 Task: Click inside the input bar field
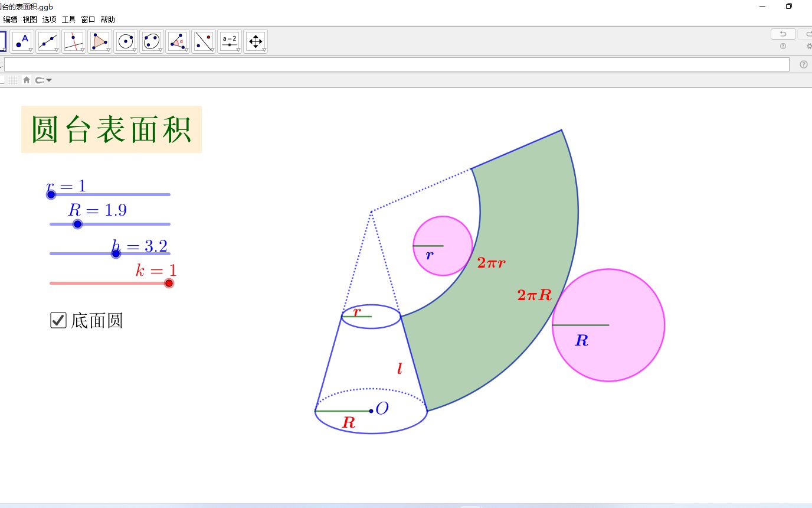[x=397, y=64]
